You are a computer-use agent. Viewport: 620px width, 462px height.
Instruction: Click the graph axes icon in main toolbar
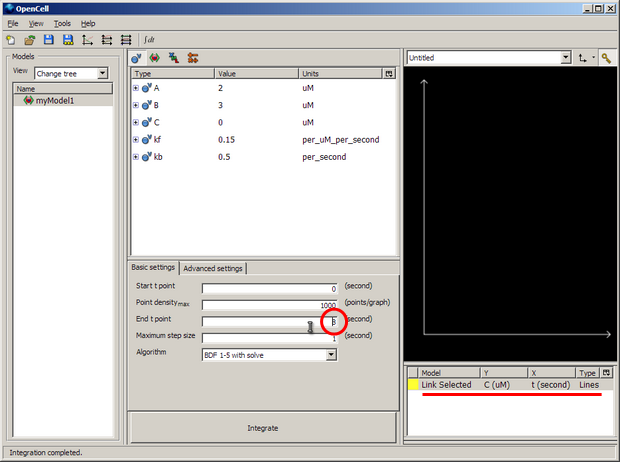pyautogui.click(x=87, y=40)
